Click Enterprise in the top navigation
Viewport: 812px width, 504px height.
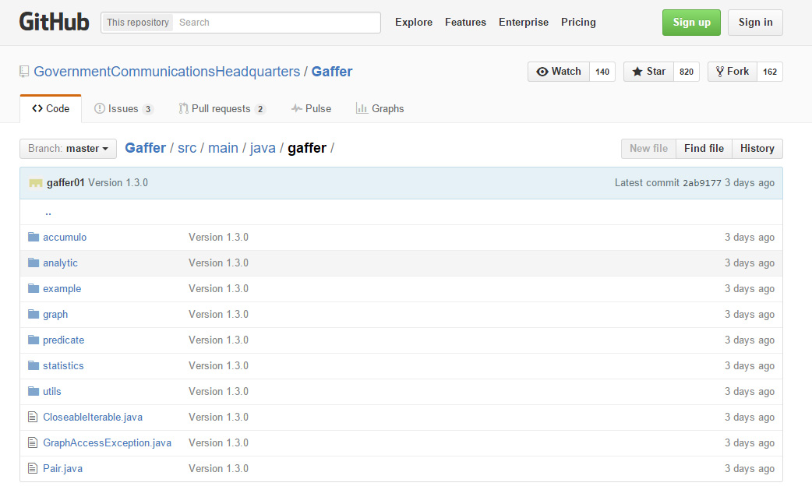(x=524, y=23)
